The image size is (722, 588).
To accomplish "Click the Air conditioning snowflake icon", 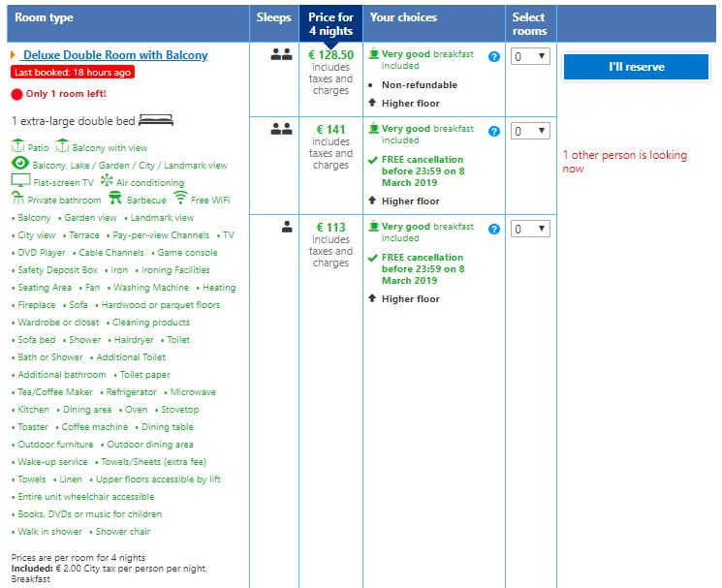I will pos(107,181).
